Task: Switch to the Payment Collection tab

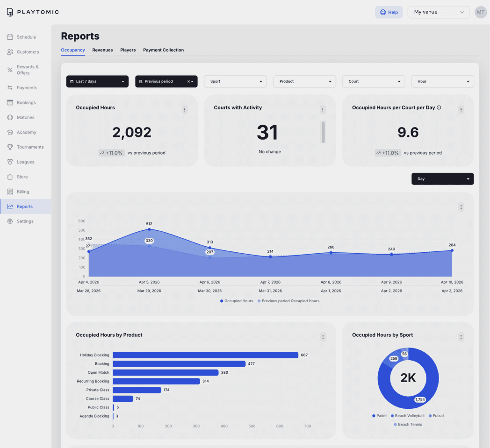Action: pyautogui.click(x=164, y=50)
